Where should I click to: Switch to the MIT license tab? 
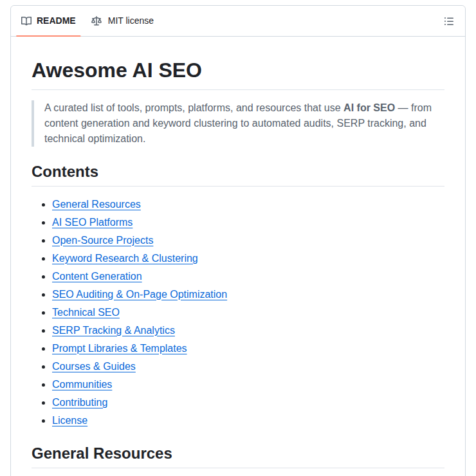[122, 21]
